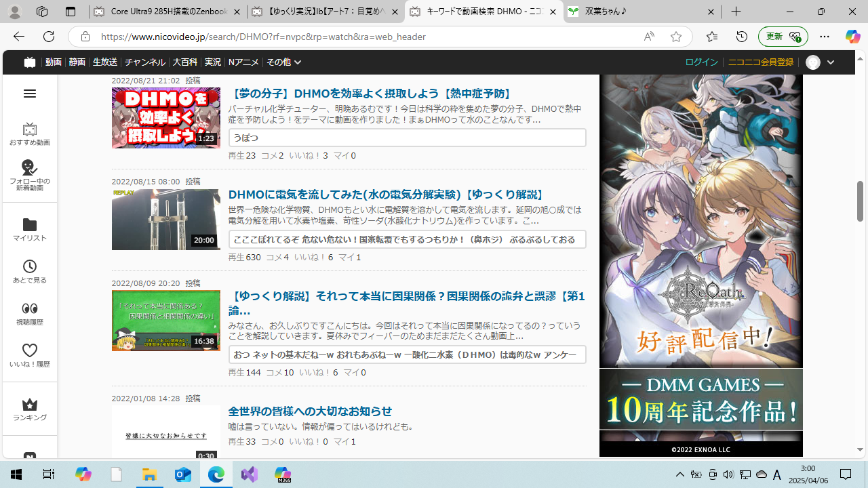Click the ReOath DMM GAMES advertisement

pos(701,265)
